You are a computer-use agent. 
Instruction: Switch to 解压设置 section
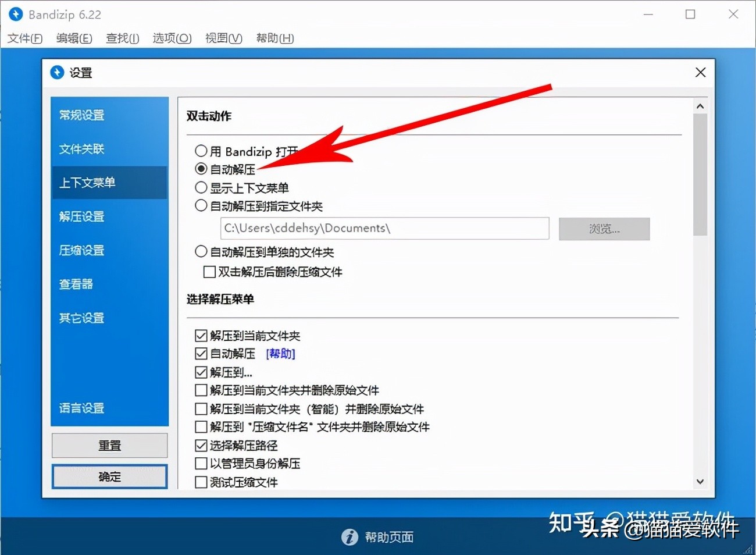pyautogui.click(x=81, y=216)
